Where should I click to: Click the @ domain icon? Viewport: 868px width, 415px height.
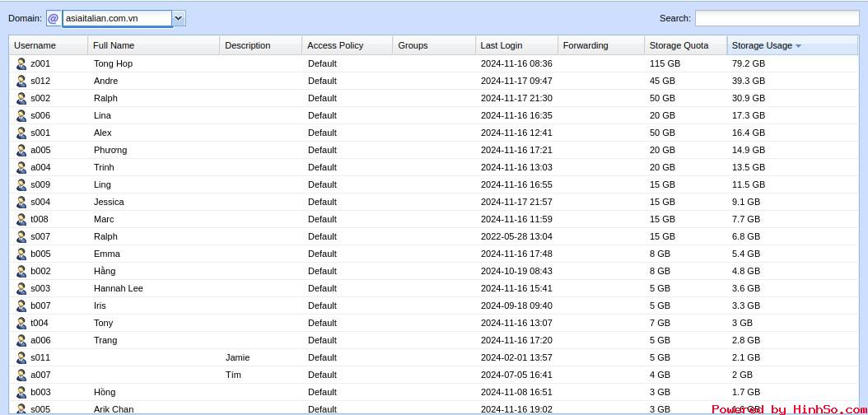[x=54, y=18]
